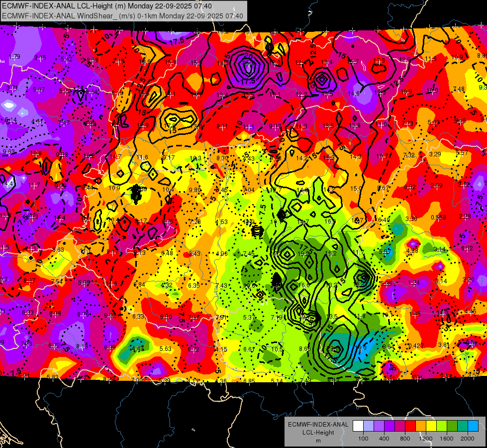The image size is (487, 448).
Task: Click the wind shear value 8.63
Action: tap(58, 250)
